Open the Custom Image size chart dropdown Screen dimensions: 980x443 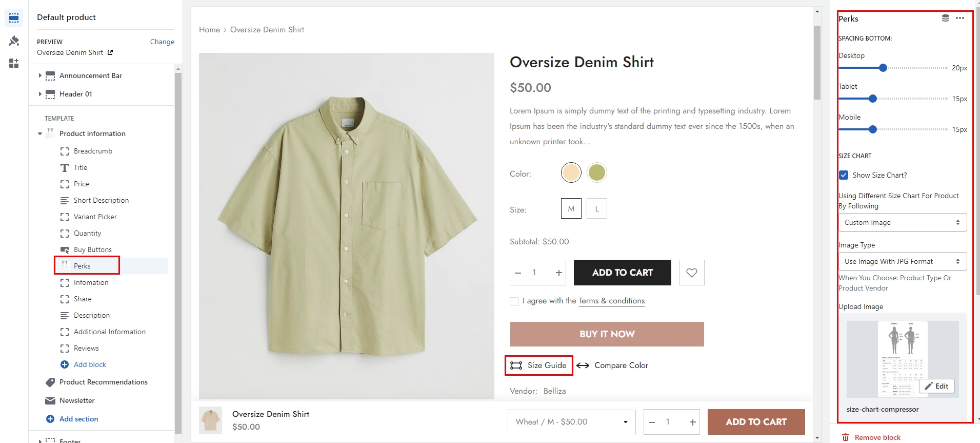tap(902, 222)
